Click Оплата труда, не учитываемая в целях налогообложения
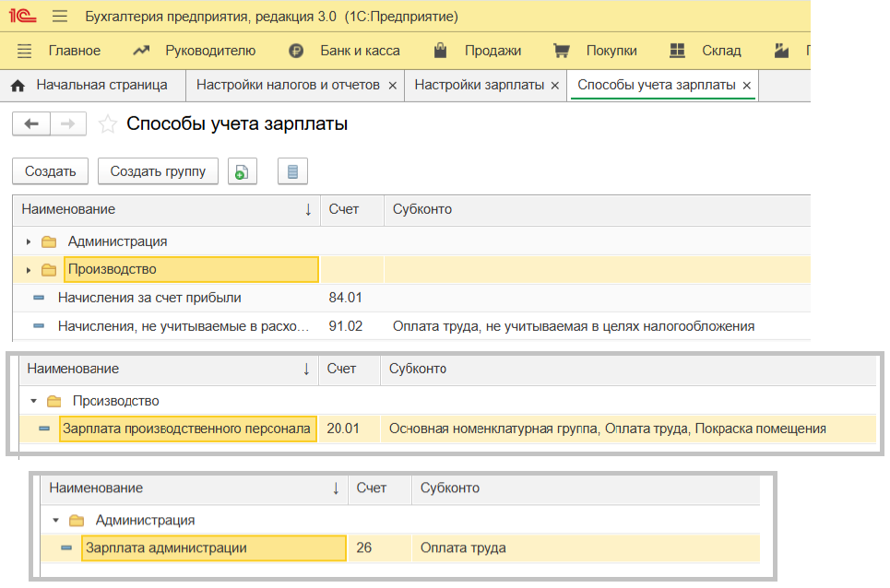The image size is (890, 588). pyautogui.click(x=574, y=326)
